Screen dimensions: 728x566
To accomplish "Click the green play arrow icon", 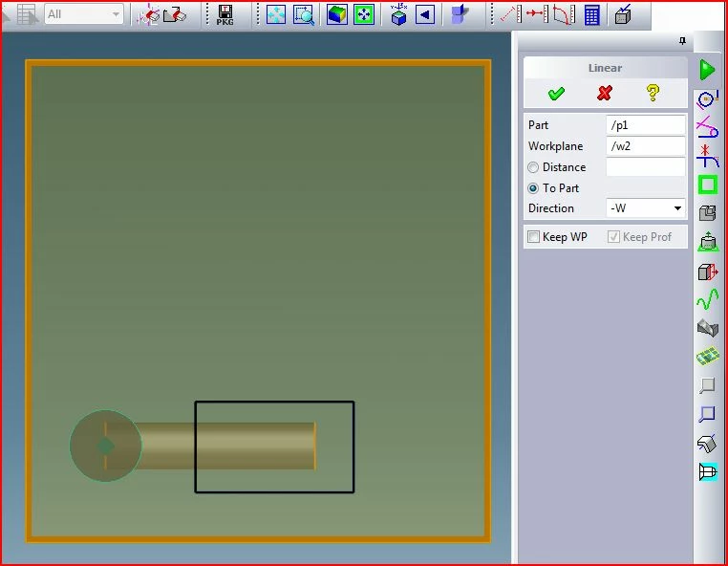I will pos(707,70).
